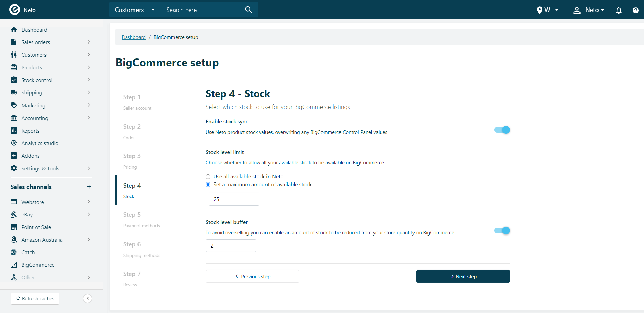Viewport: 644px width, 313px height.
Task: Expand the Settings & tools chevron
Action: point(89,168)
